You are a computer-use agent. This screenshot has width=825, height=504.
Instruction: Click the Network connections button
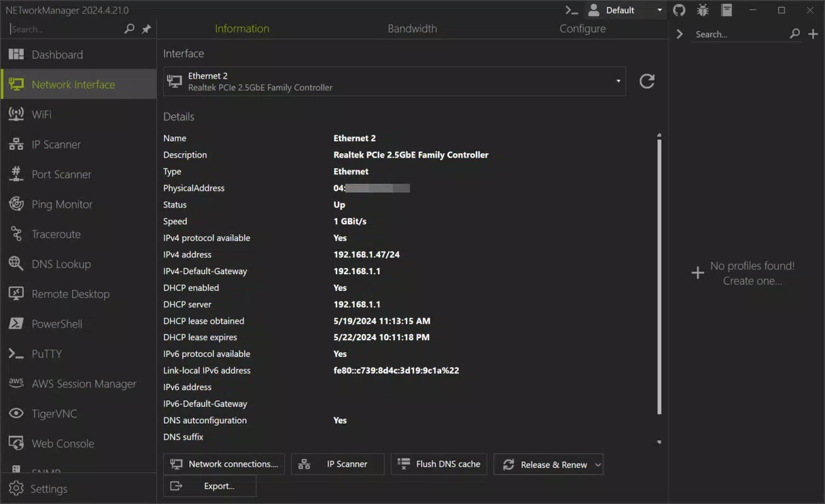(224, 464)
